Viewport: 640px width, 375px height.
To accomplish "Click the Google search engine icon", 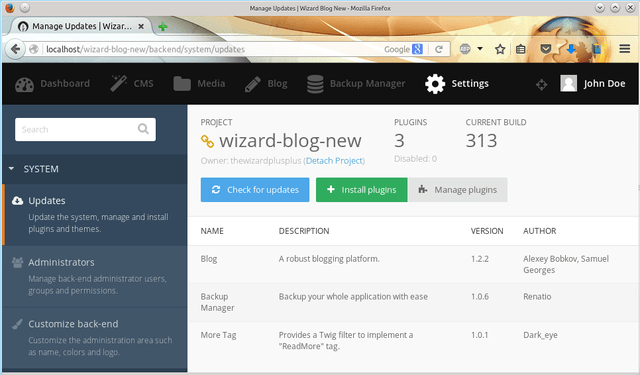I will 417,49.
